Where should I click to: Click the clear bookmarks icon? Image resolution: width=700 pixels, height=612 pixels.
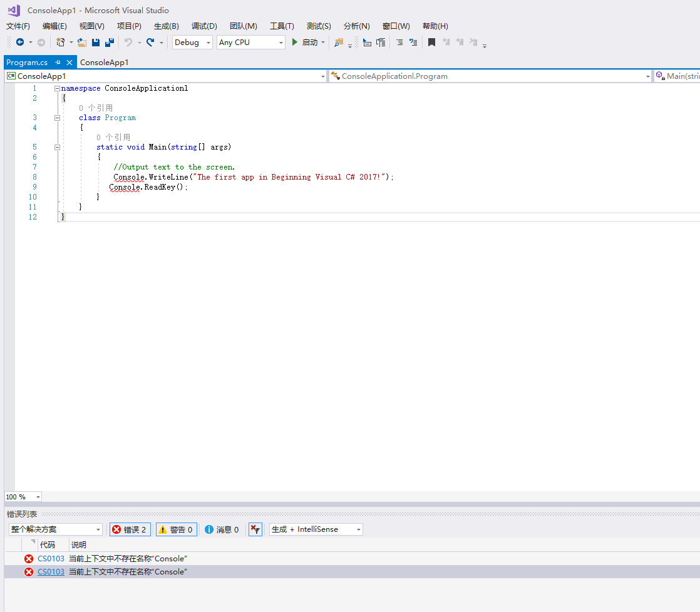tap(473, 43)
